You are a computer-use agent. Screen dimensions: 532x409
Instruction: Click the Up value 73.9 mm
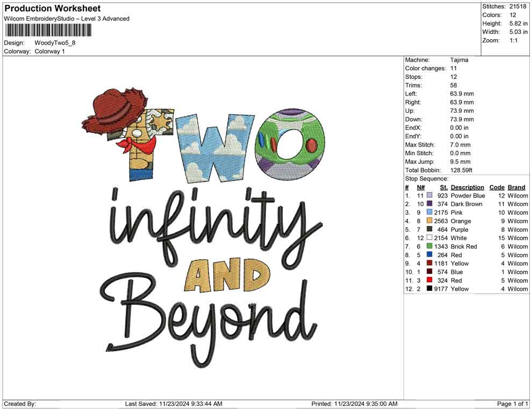pos(462,111)
